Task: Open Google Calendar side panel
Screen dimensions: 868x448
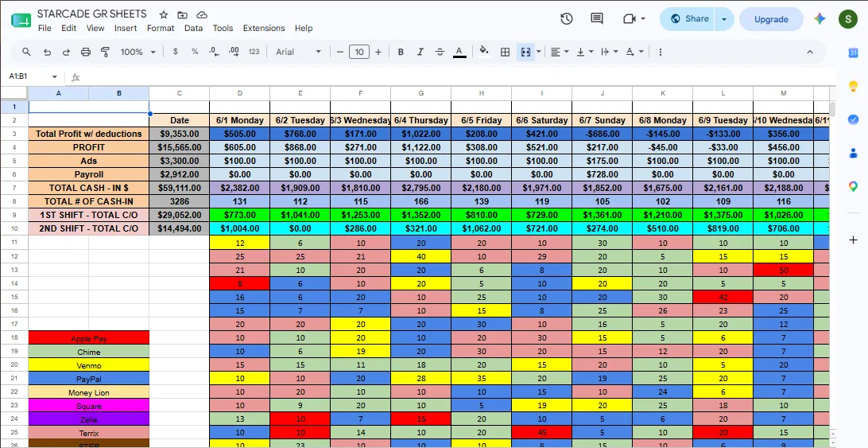Action: pos(853,53)
